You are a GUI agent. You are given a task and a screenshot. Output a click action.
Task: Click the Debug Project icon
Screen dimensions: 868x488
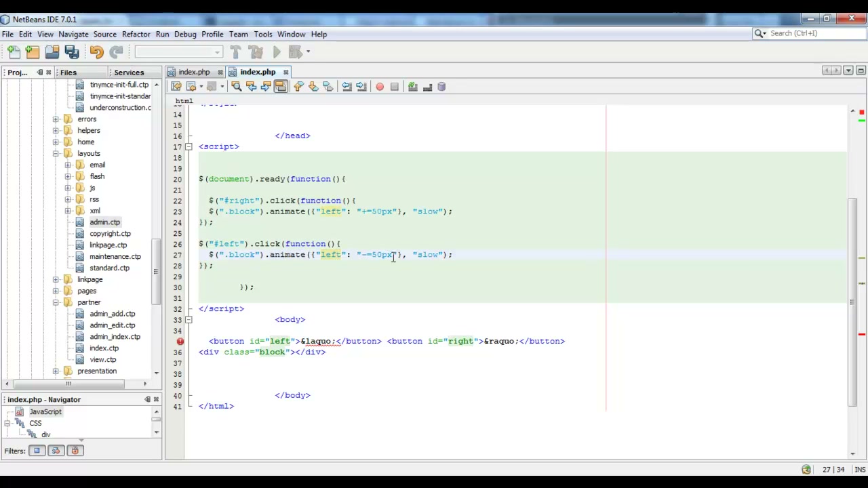coord(295,52)
